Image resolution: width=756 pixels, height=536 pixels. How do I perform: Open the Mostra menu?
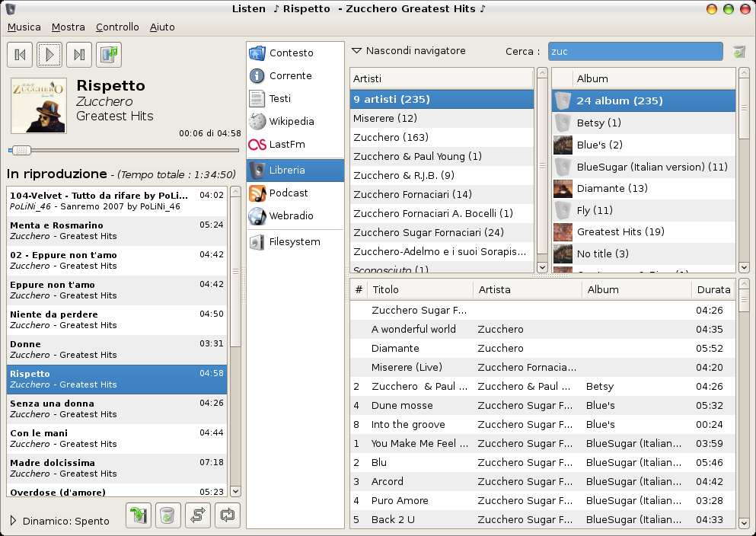click(68, 27)
